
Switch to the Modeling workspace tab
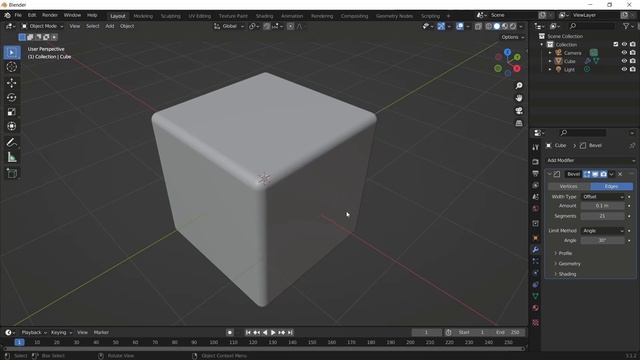[143, 16]
